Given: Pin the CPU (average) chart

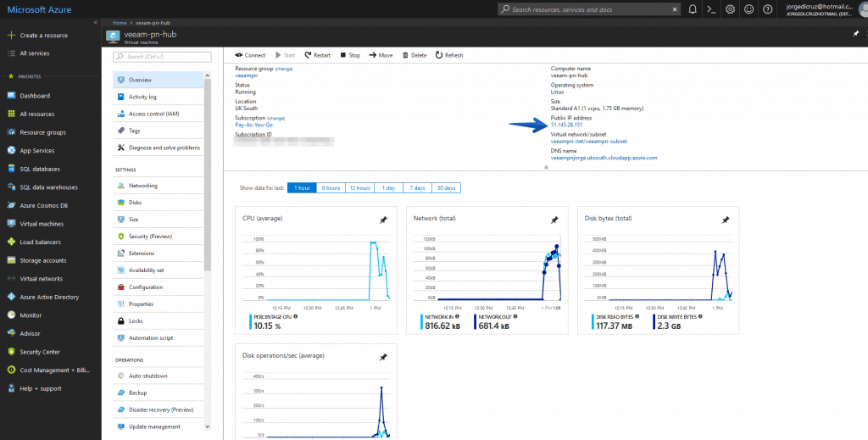Looking at the screenshot, I should (383, 220).
